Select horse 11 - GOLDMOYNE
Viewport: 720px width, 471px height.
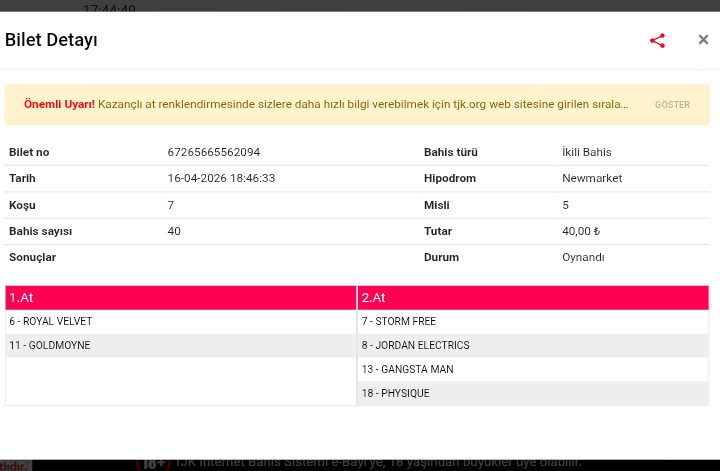tap(181, 345)
